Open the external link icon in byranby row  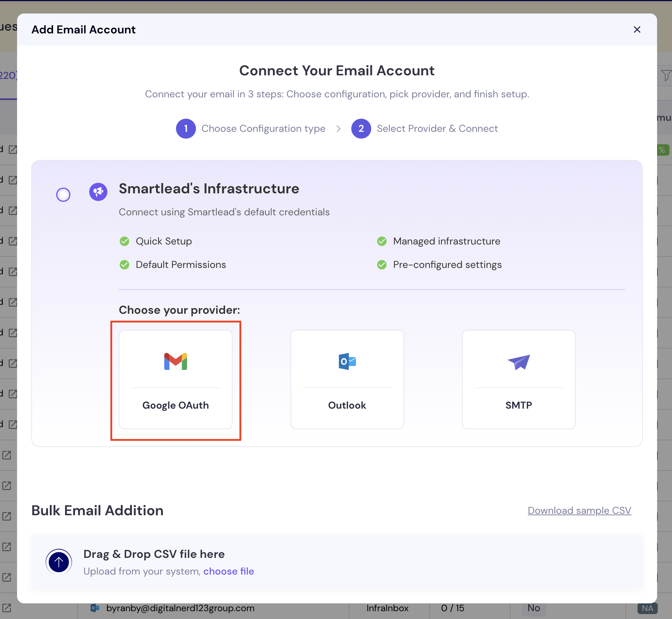coord(7,608)
